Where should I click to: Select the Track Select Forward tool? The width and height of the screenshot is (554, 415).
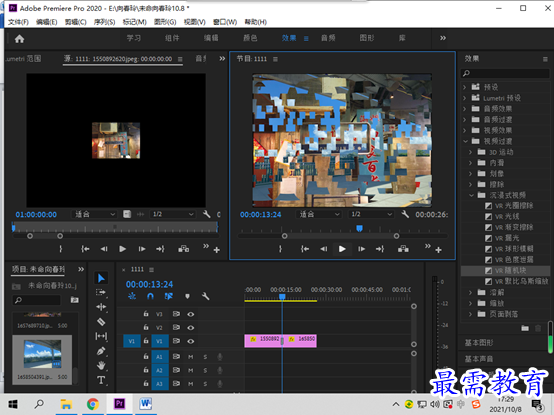tap(101, 292)
